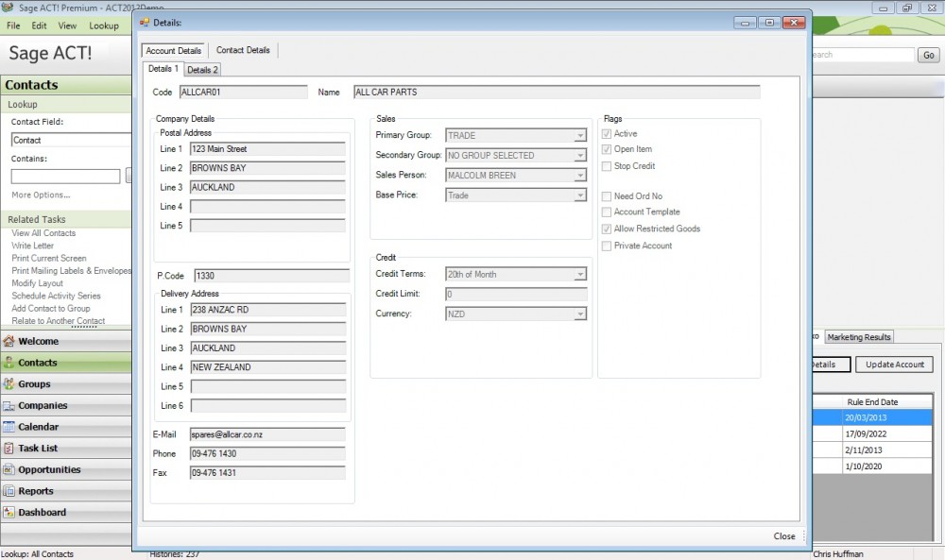This screenshot has height=560, width=945.
Task: Click Postal Address Line 3 AUCKLAND field
Action: coord(267,188)
